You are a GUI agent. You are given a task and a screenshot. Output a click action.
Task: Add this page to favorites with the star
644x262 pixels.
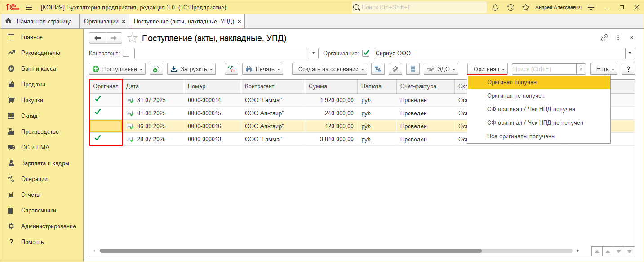coord(132,38)
